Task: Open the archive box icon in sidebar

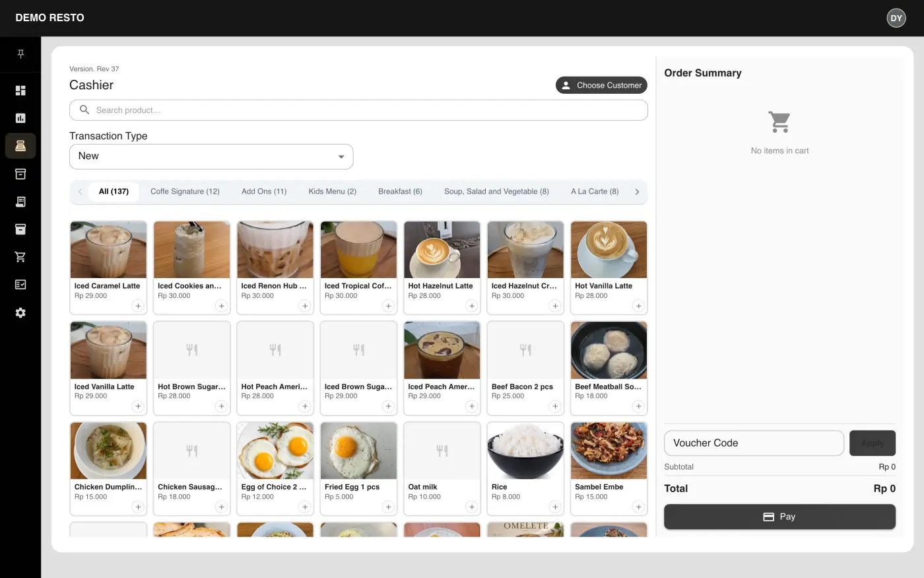Action: coord(20,174)
